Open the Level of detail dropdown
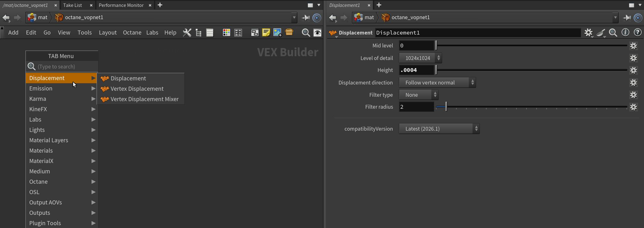The image size is (644, 228). tap(420, 58)
